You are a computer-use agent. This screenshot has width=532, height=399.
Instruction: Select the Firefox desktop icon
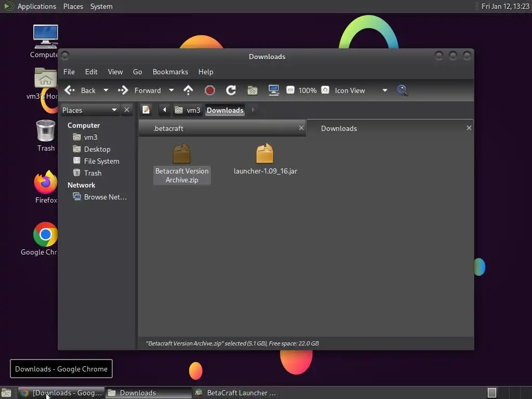[46, 187]
